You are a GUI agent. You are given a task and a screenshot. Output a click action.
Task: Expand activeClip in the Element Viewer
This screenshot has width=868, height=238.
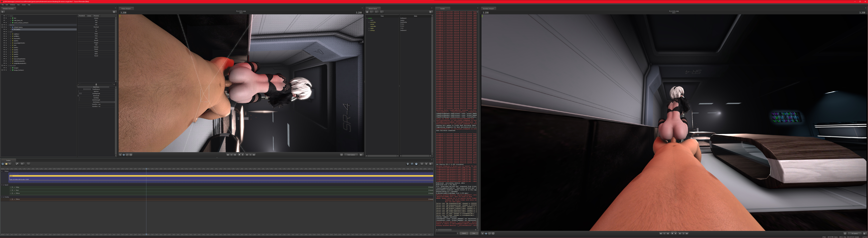pyautogui.click(x=369, y=22)
